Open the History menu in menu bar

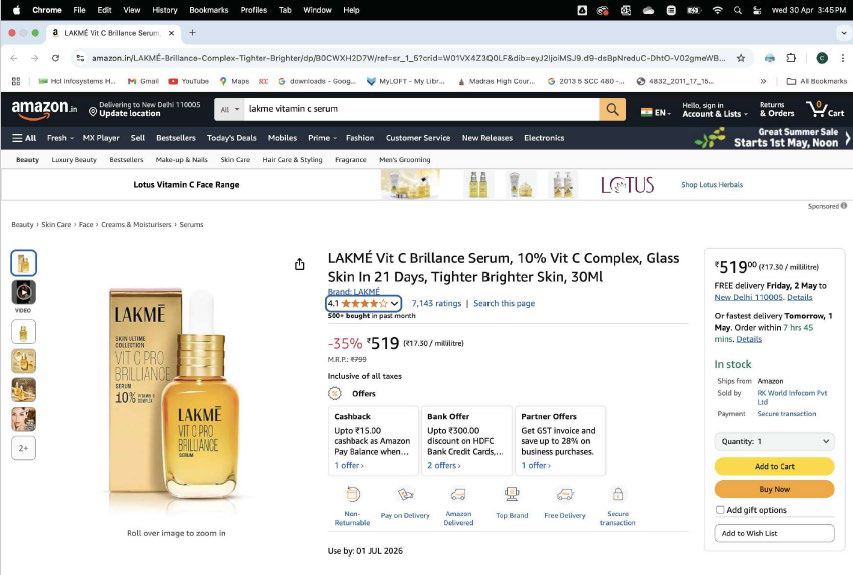tap(165, 10)
